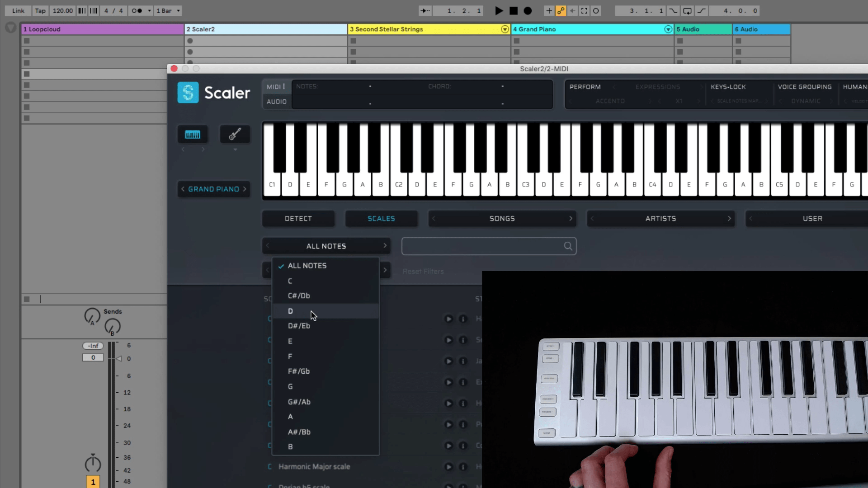
Task: Choose ALL NOTES in the dropdown list
Action: [325, 266]
